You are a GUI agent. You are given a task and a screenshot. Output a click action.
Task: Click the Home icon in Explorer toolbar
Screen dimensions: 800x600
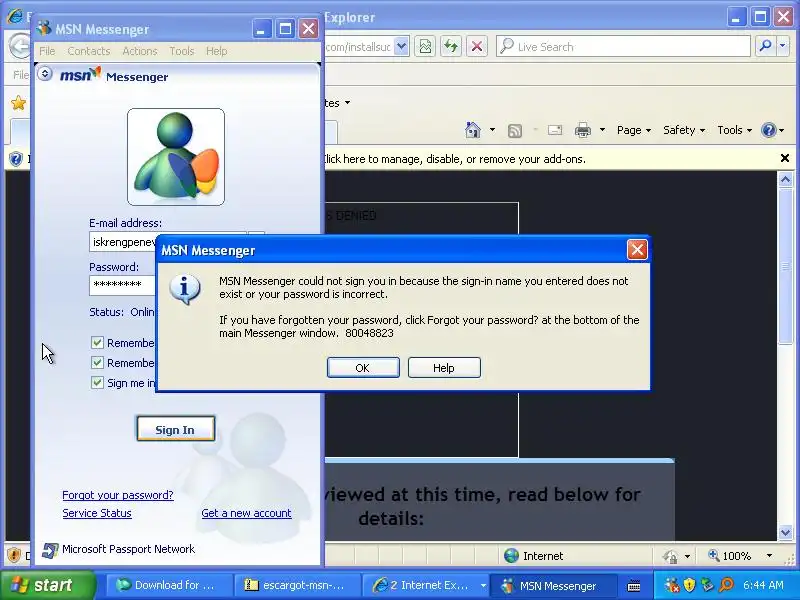point(473,130)
